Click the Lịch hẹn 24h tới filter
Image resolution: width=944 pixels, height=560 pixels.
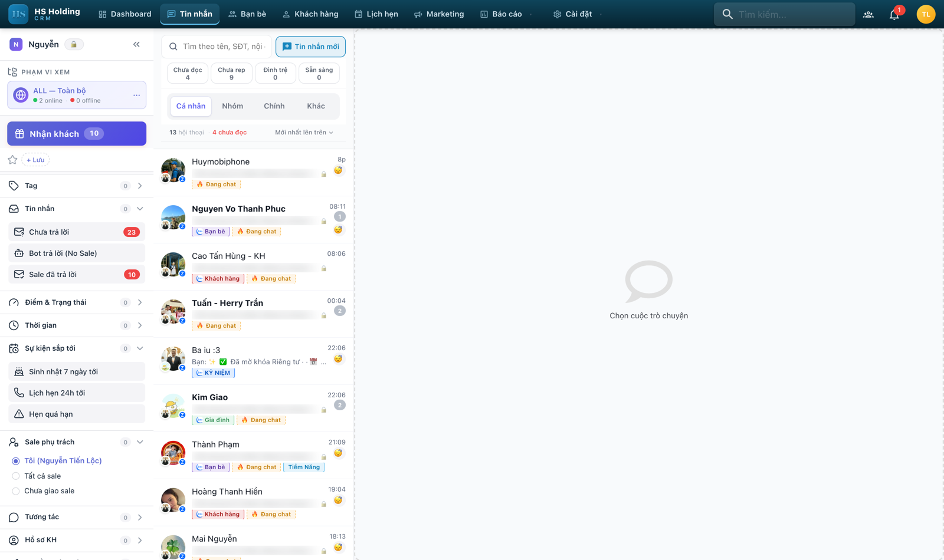click(77, 393)
